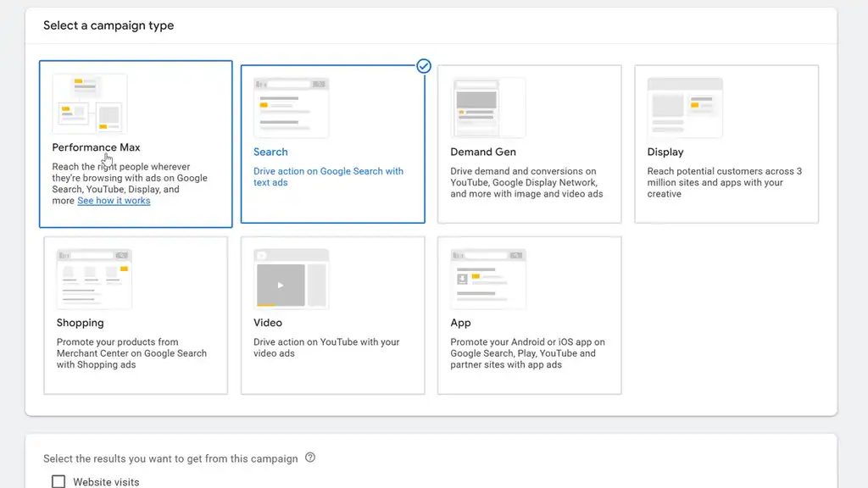
Task: Click the Shopping campaign illustration
Action: (x=94, y=279)
